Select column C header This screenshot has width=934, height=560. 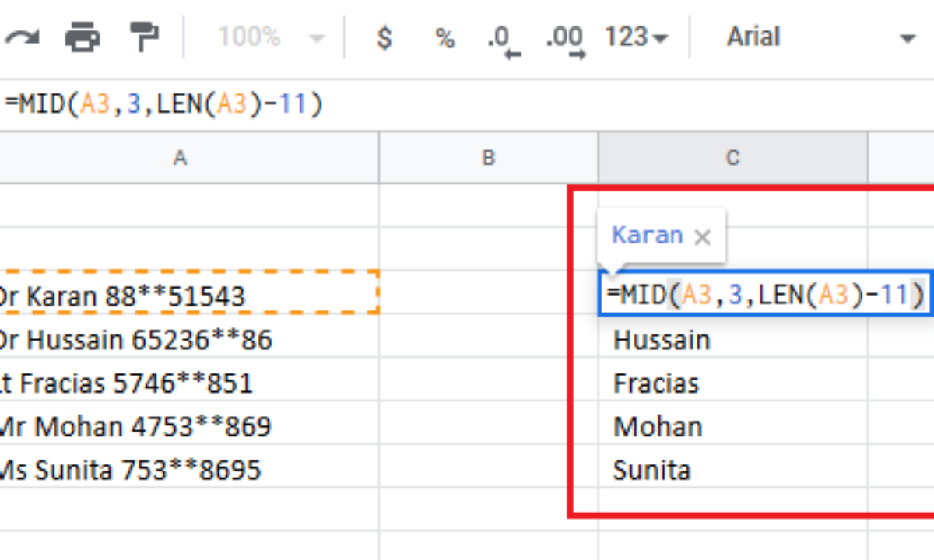732,158
